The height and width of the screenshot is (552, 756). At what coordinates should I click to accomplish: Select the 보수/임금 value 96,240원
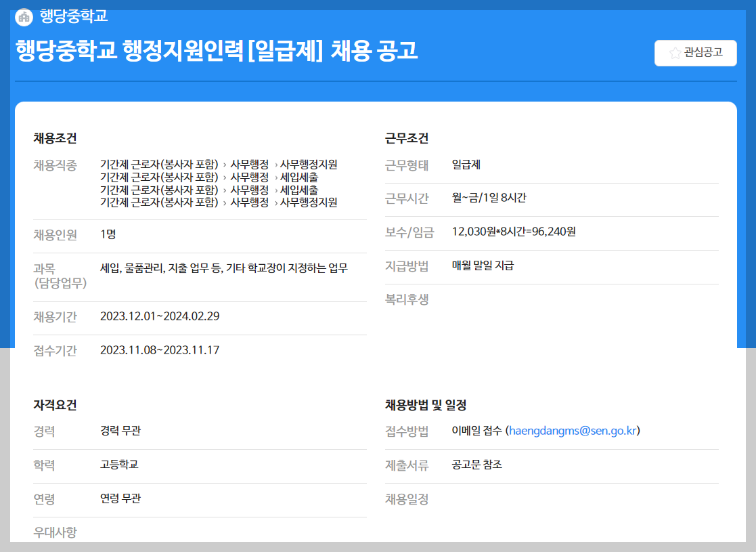pyautogui.click(x=514, y=232)
